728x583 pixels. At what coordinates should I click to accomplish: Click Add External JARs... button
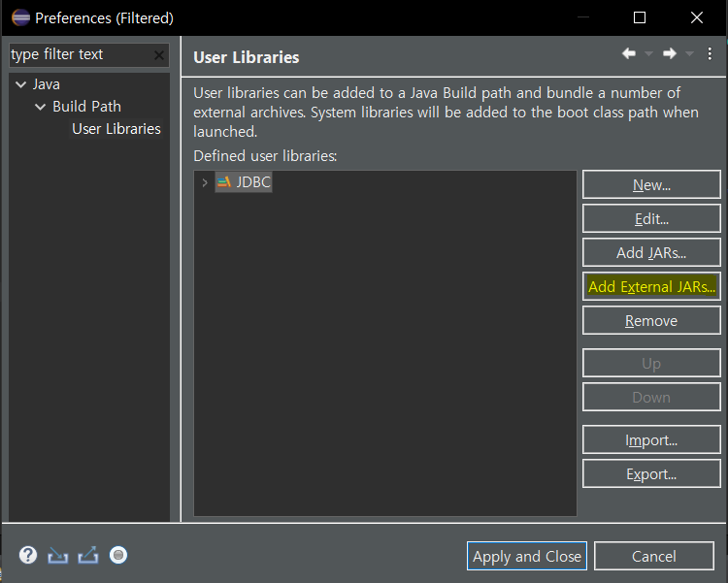pos(651,286)
